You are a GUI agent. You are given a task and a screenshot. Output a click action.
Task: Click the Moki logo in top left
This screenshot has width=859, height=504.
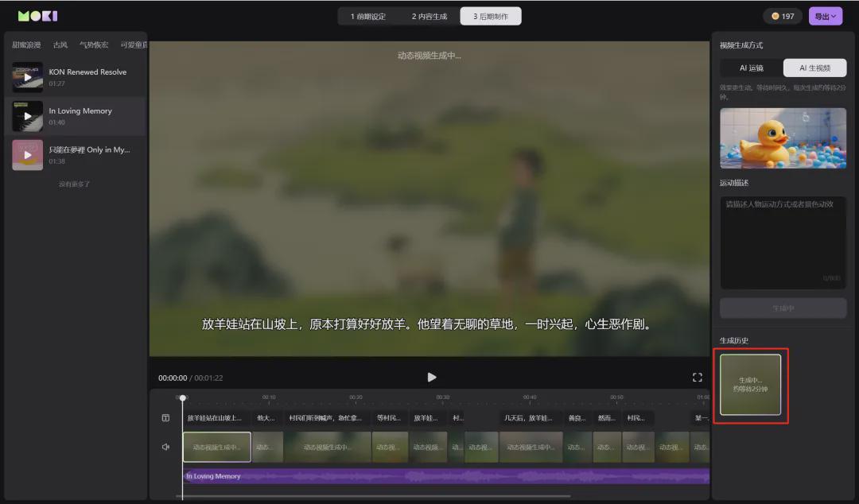click(38, 15)
